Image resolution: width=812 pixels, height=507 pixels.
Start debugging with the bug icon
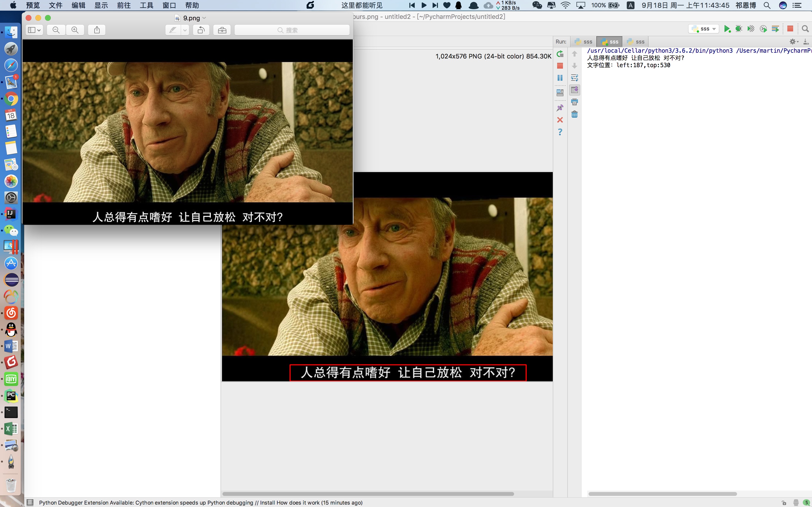[x=738, y=29]
